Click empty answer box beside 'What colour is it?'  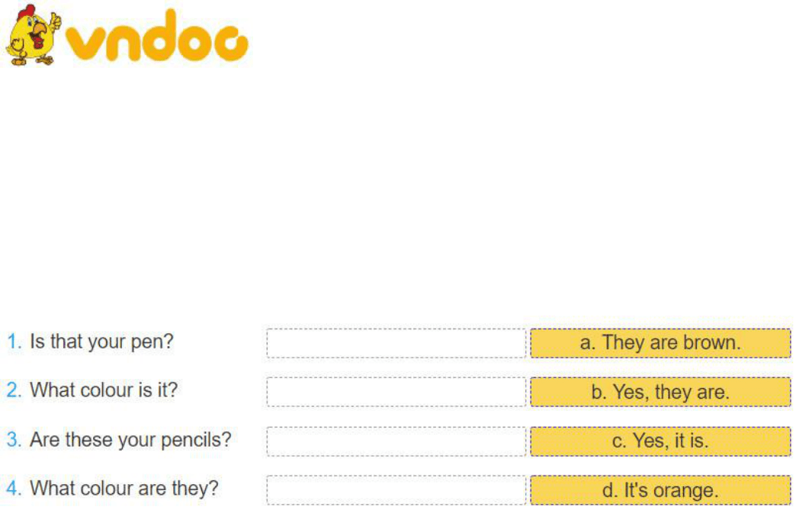coord(396,392)
